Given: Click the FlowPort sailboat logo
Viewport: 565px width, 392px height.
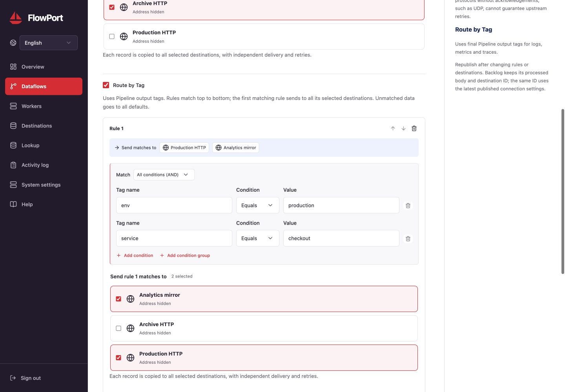Looking at the screenshot, I should 16,18.
